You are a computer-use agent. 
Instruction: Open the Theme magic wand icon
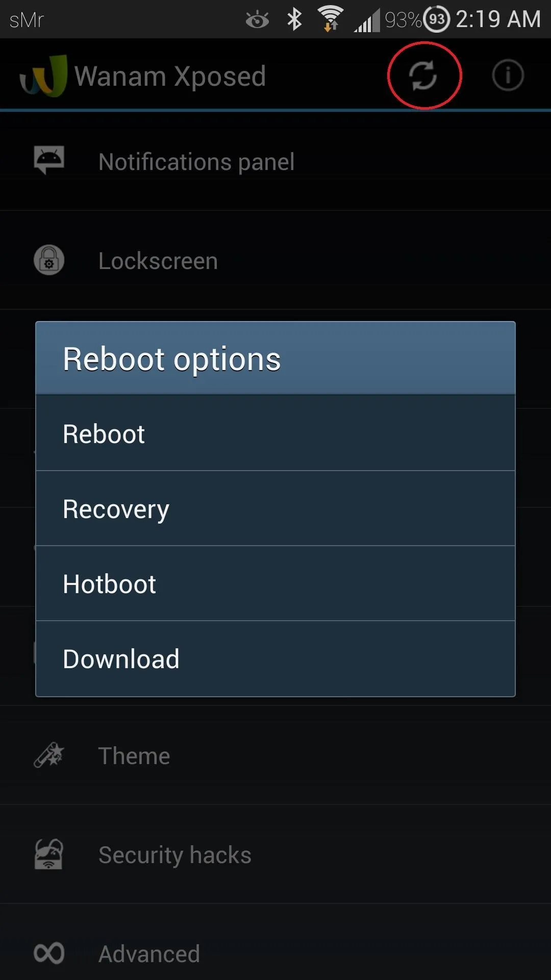(x=49, y=755)
